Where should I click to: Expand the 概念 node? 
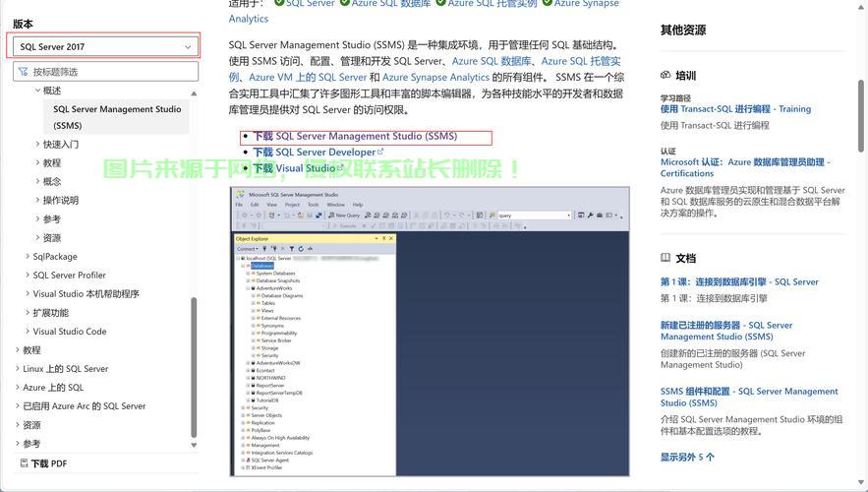click(x=37, y=181)
